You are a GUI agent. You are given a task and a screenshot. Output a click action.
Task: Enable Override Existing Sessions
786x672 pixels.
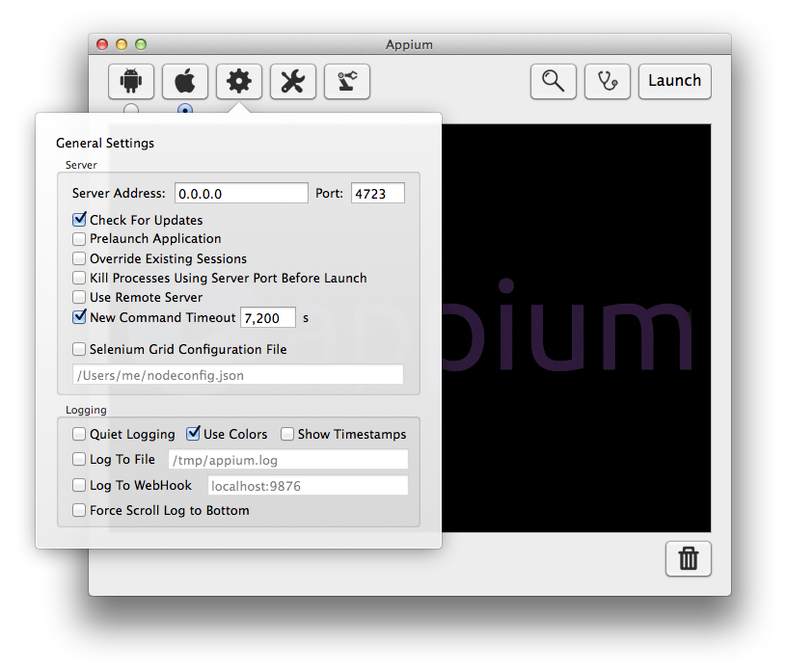click(x=79, y=258)
